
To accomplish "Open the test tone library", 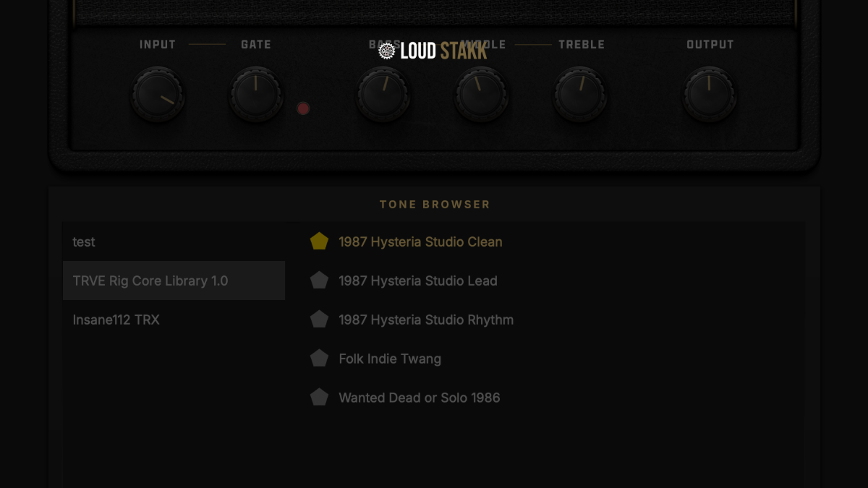I will click(x=84, y=242).
